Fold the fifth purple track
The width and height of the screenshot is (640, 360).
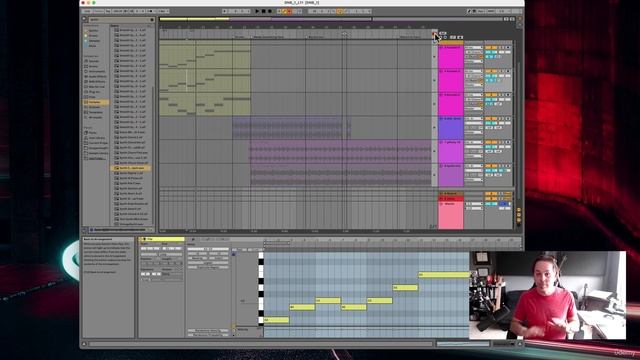(x=441, y=142)
